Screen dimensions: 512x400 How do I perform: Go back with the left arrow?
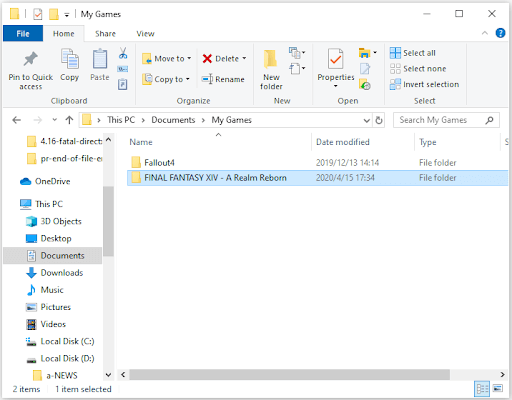click(17, 120)
